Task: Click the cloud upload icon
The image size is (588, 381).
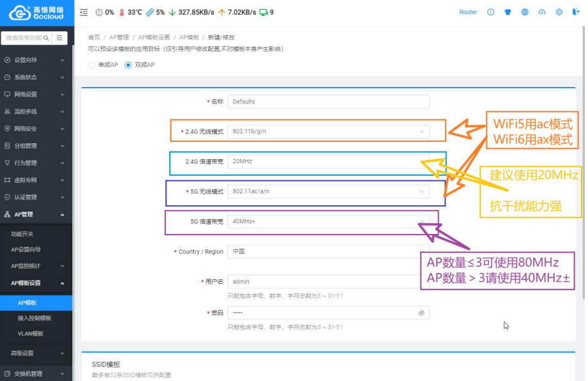Action: point(542,12)
